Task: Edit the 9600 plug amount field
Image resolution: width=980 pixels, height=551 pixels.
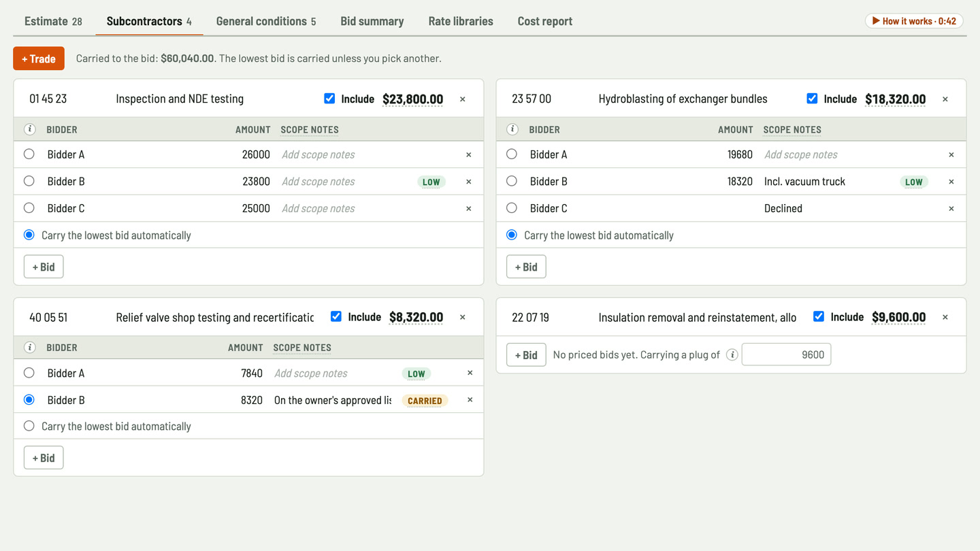Action: (786, 354)
